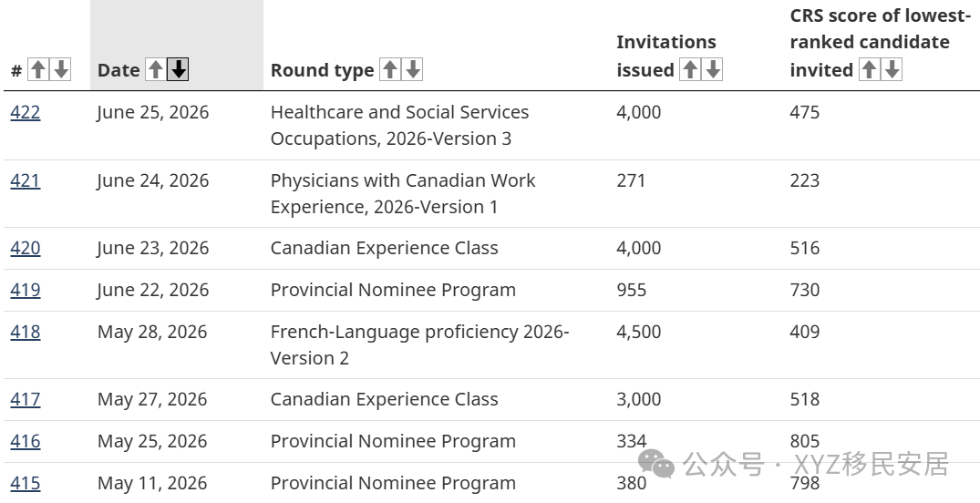
Task: Open round 418 details link
Action: click(26, 332)
